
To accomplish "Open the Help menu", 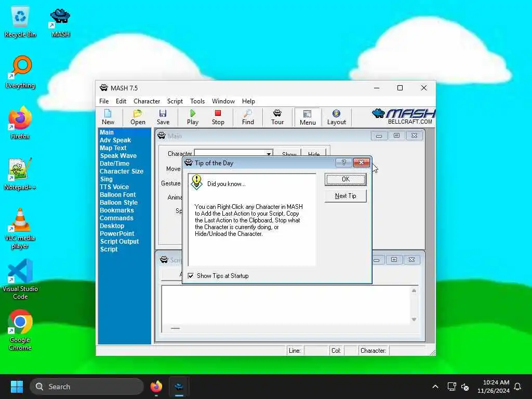I will tap(248, 101).
